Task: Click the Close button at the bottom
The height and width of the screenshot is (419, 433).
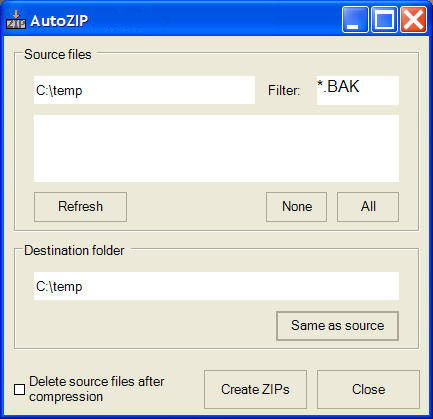Action: pyautogui.click(x=368, y=389)
